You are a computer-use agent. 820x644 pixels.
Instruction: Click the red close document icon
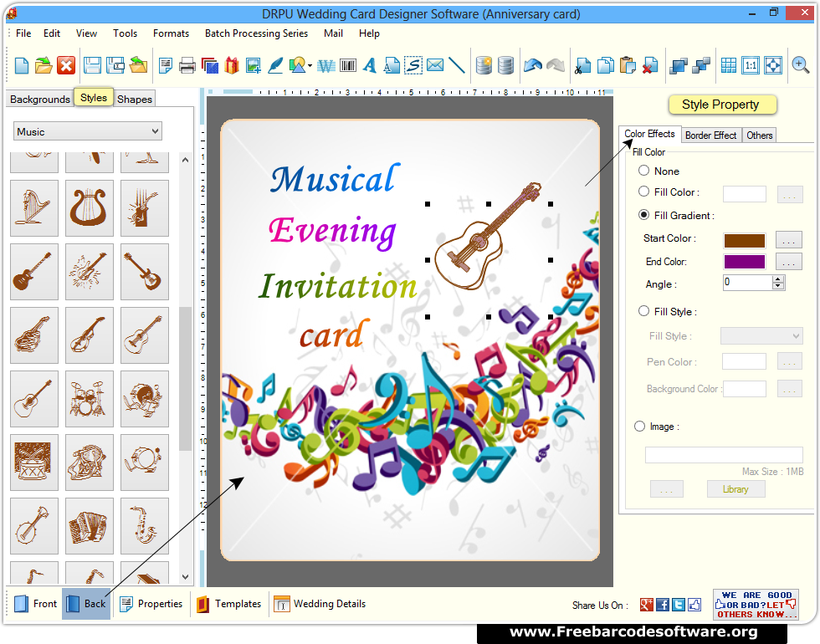pyautogui.click(x=66, y=65)
